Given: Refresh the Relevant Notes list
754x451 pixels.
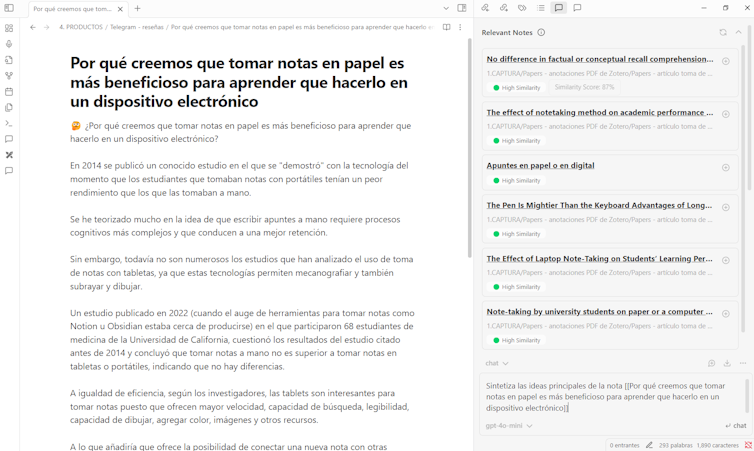Looking at the screenshot, I should 723,32.
